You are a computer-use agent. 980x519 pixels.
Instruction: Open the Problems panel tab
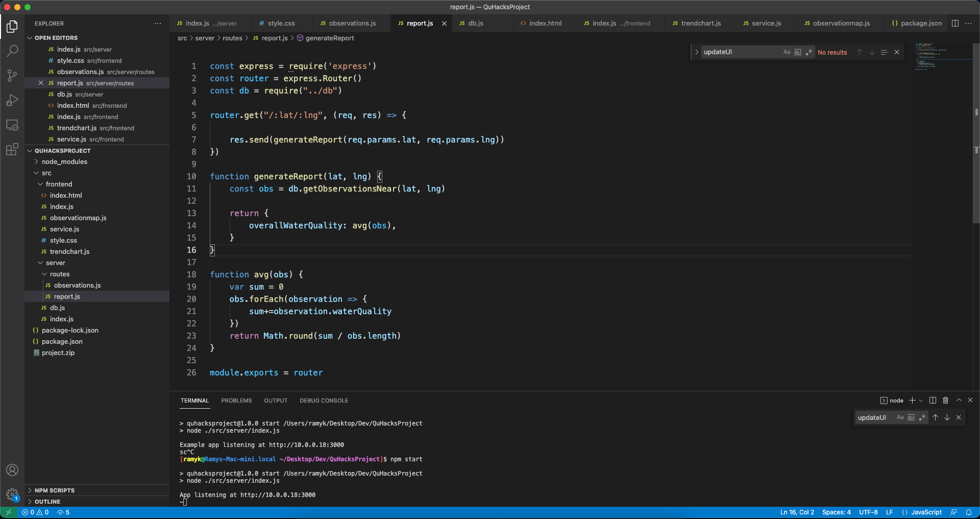point(236,401)
